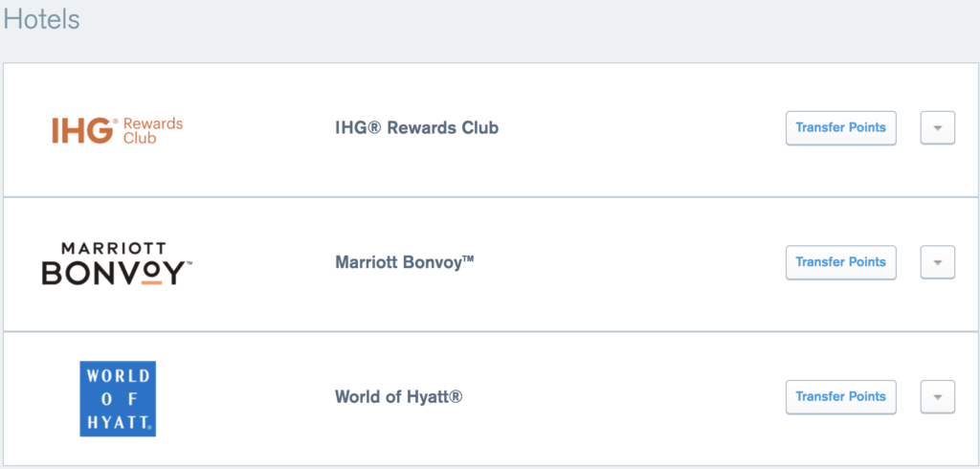Click the HYATT word inside the blue logo

click(x=118, y=422)
